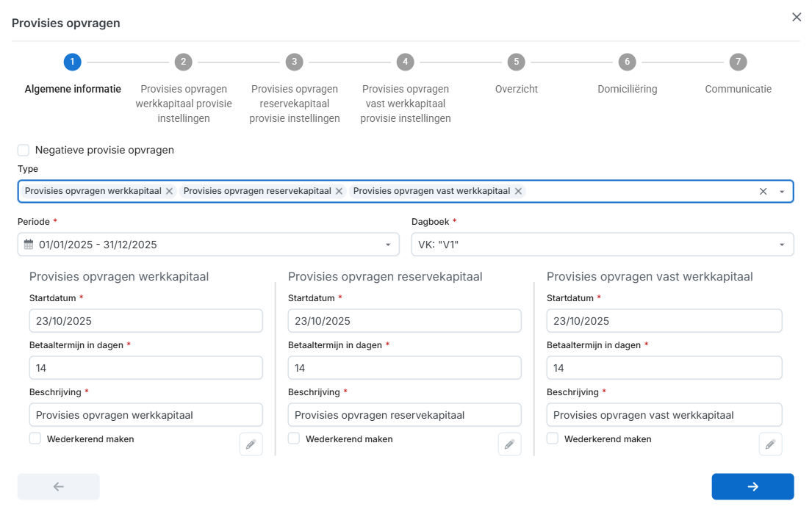
Task: Remove the 'Provisies opvragen werkkapitaal' type tag
Action: (x=169, y=191)
